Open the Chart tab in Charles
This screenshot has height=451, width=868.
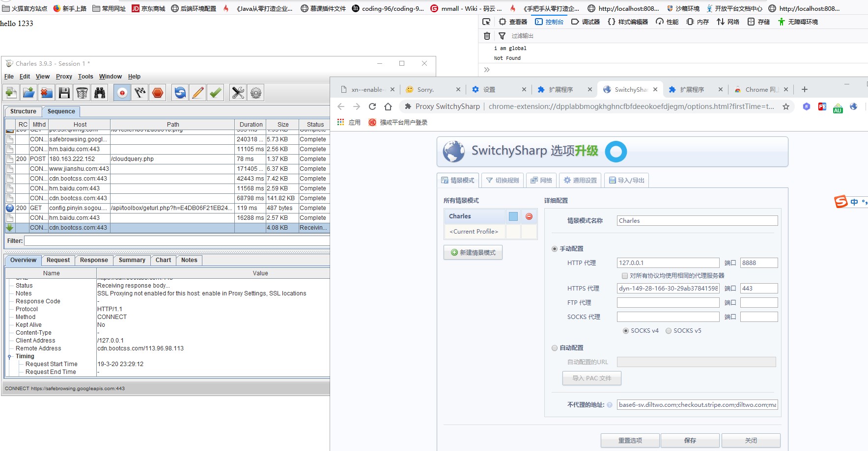(163, 260)
